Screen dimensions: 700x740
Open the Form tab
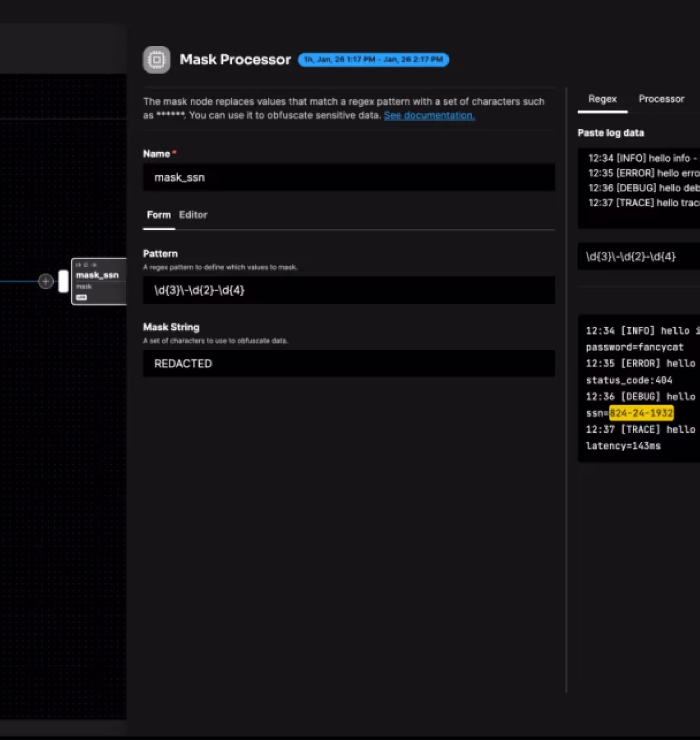tap(158, 215)
